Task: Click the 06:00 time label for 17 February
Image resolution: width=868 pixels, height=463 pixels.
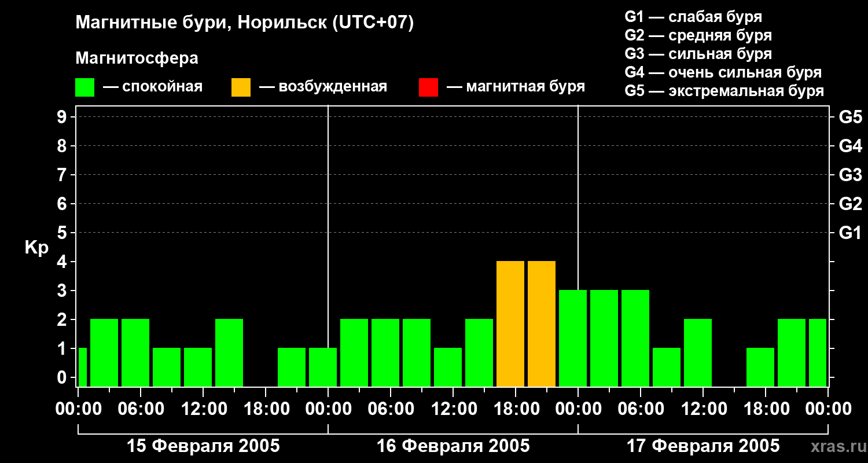Action: [640, 409]
